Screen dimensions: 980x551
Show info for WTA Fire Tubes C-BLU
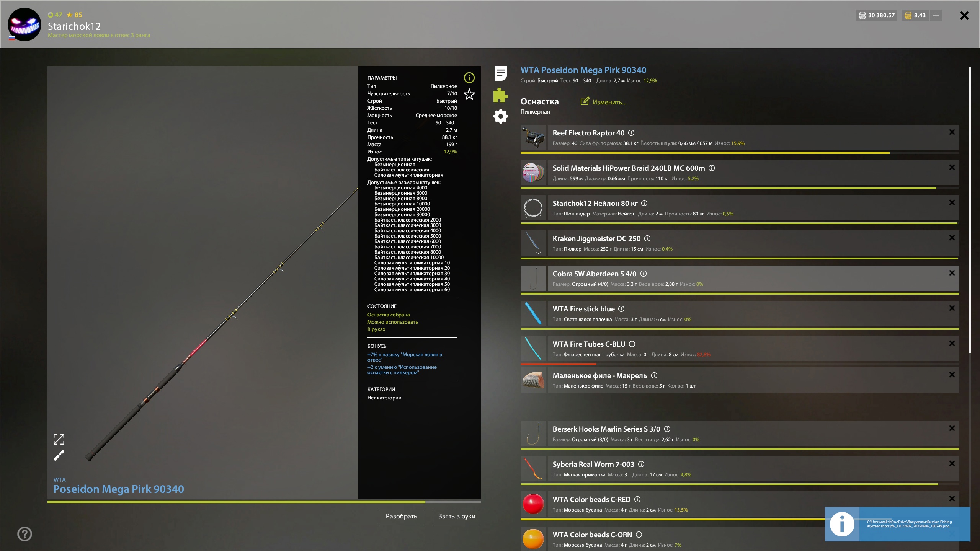[632, 344]
